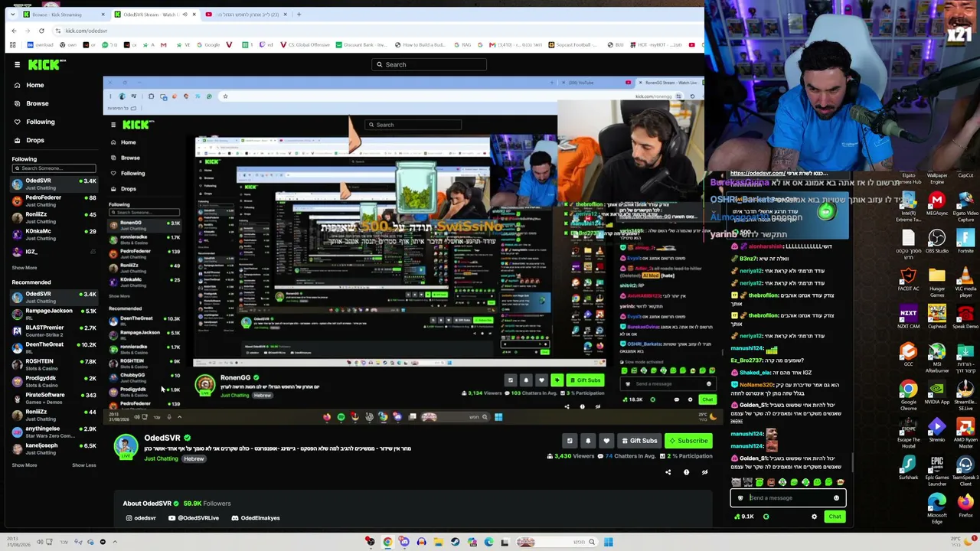Open the FACEIT AC desktop icon
This screenshot has width=980, height=551.
coord(909,279)
